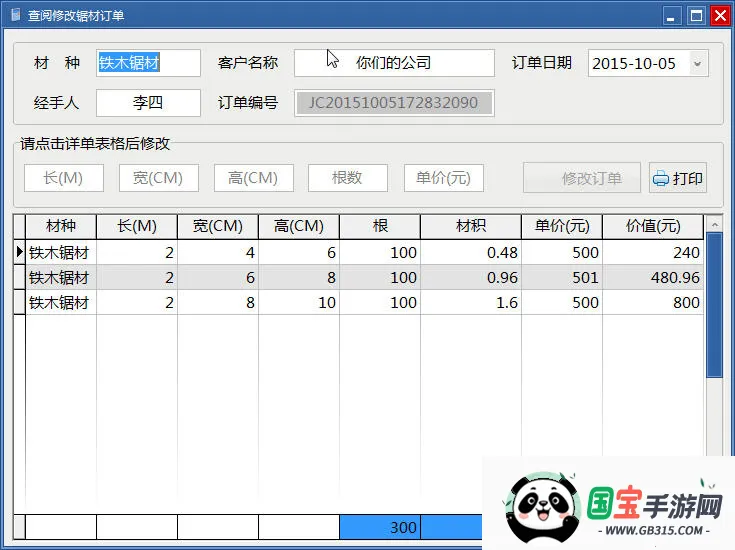Click the 价值 cell showing 800

click(x=653, y=302)
